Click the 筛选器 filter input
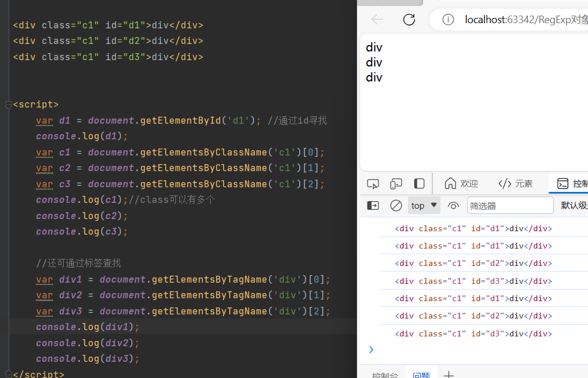The width and height of the screenshot is (588, 378). 510,206
